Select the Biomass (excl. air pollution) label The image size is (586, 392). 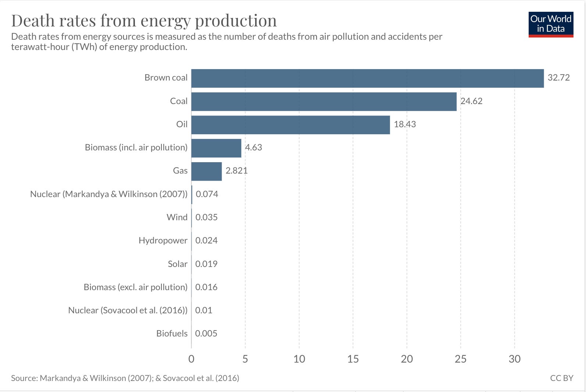tap(136, 287)
